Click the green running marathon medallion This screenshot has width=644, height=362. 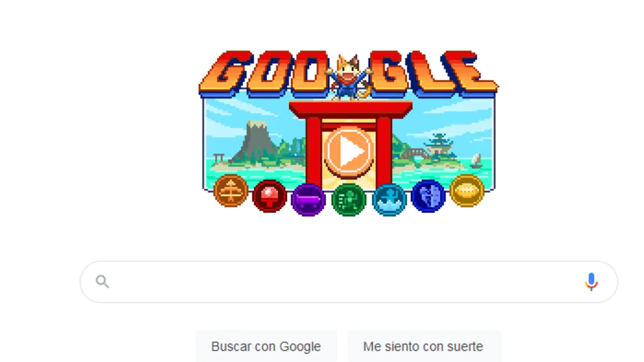click(349, 200)
